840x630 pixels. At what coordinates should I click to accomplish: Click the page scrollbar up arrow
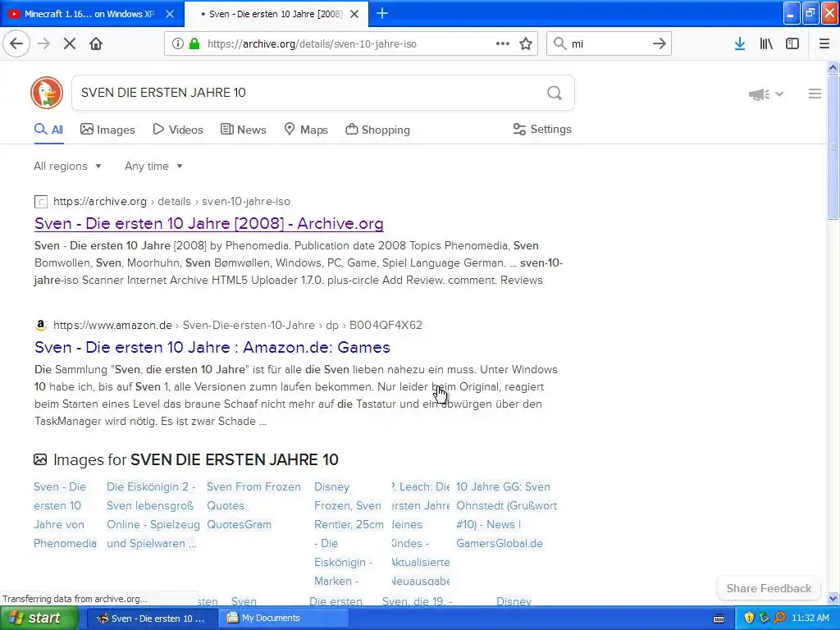coord(833,67)
